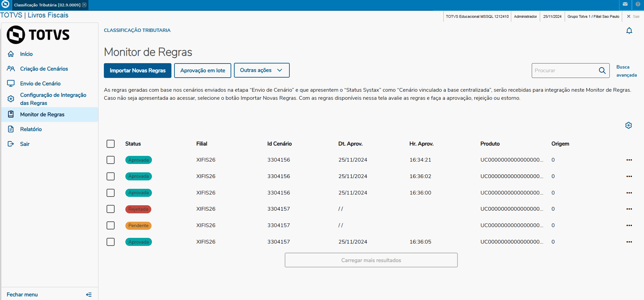644x300 pixels.
Task: Click CLASSIFICAÇÃO TRIBUTARIA breadcrumb
Action: click(x=137, y=30)
